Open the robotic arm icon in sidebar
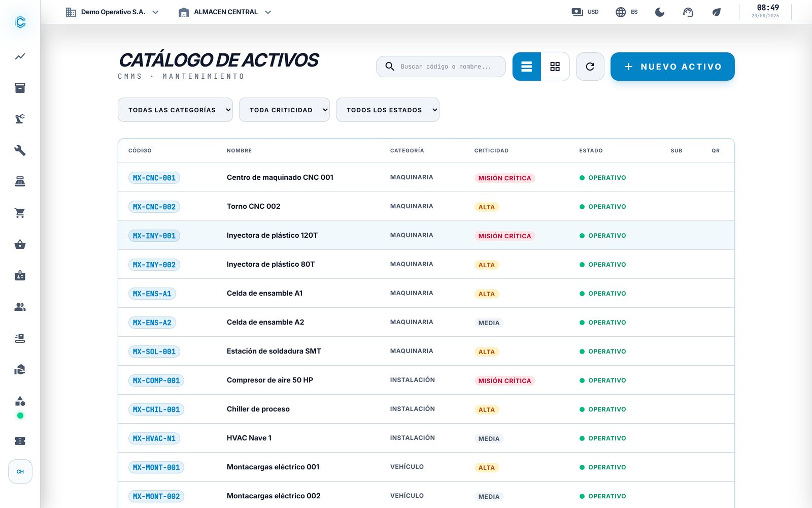The width and height of the screenshot is (812, 508). (x=20, y=119)
